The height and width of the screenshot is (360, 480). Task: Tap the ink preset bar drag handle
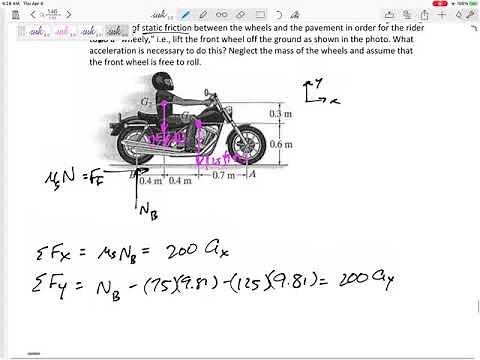point(22,31)
